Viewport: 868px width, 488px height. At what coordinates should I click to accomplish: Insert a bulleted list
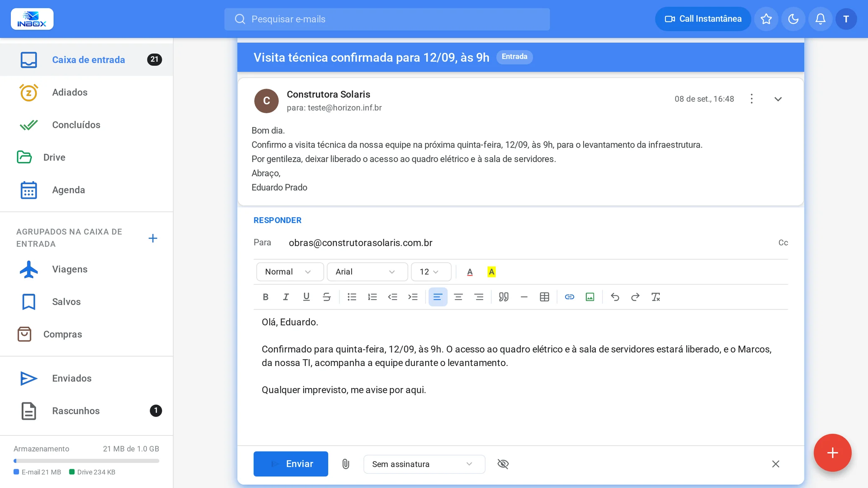coord(352,297)
